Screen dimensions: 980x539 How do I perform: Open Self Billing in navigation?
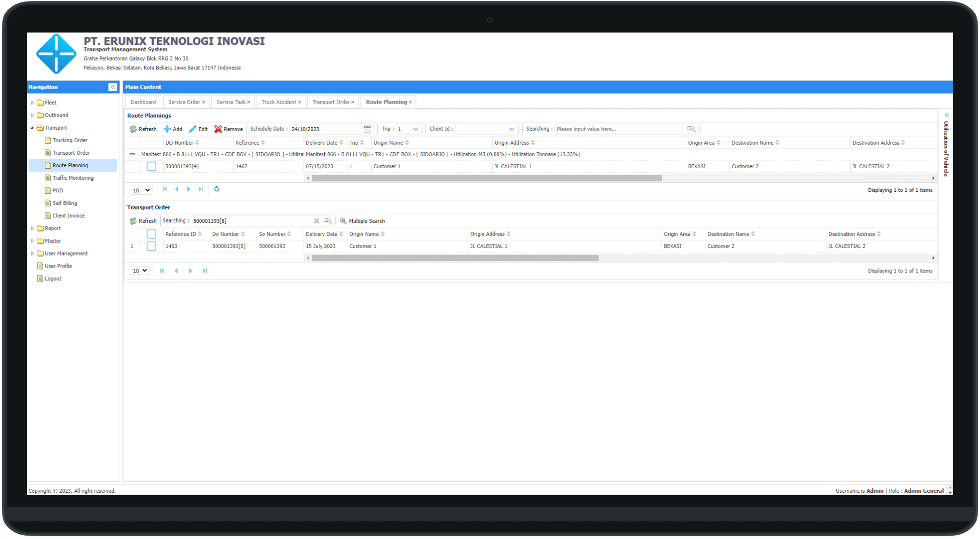[65, 203]
